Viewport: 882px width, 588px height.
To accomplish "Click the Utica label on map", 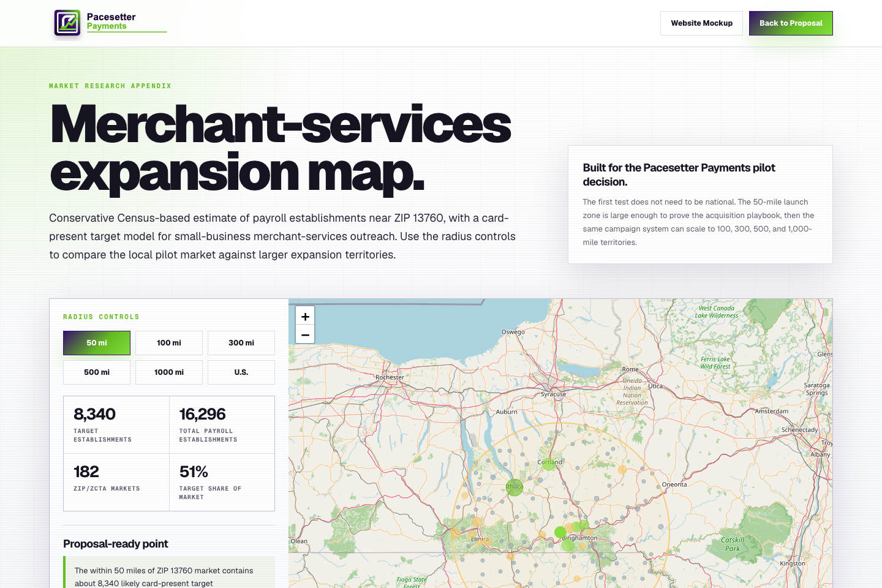I will (655, 386).
